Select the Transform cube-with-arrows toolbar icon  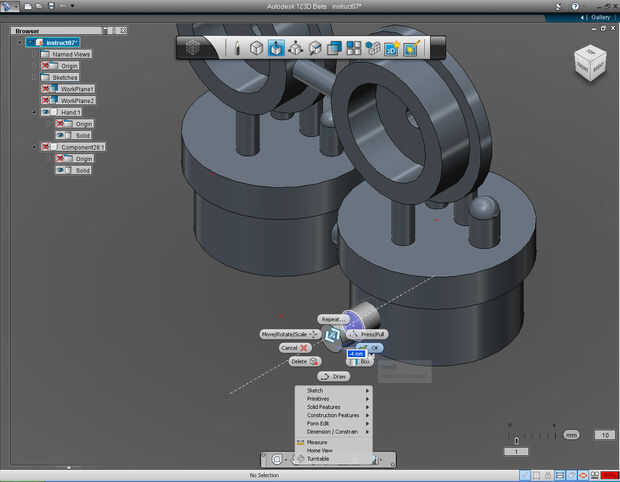click(x=295, y=48)
